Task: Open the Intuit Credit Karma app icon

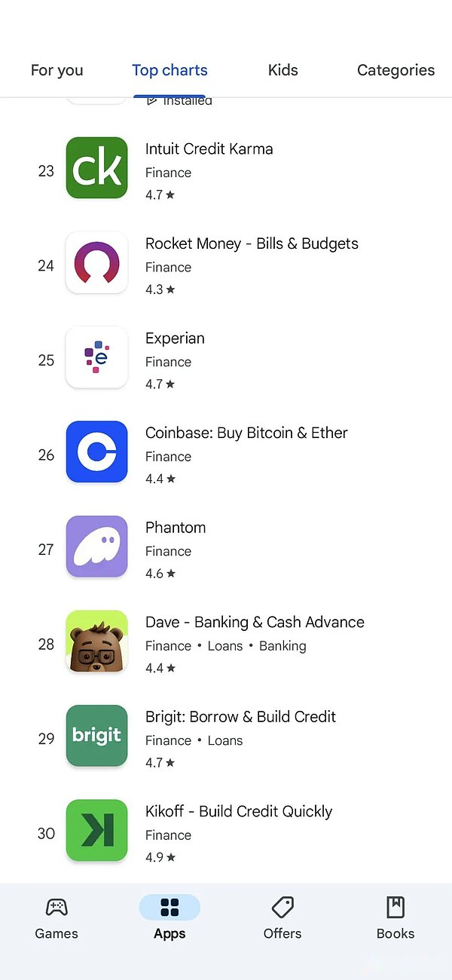Action: click(96, 168)
